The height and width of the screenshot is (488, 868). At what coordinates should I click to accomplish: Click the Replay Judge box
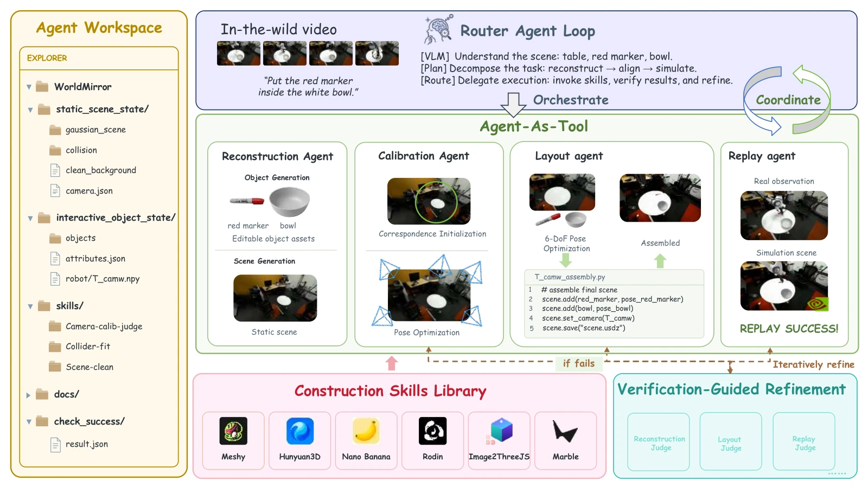click(804, 441)
